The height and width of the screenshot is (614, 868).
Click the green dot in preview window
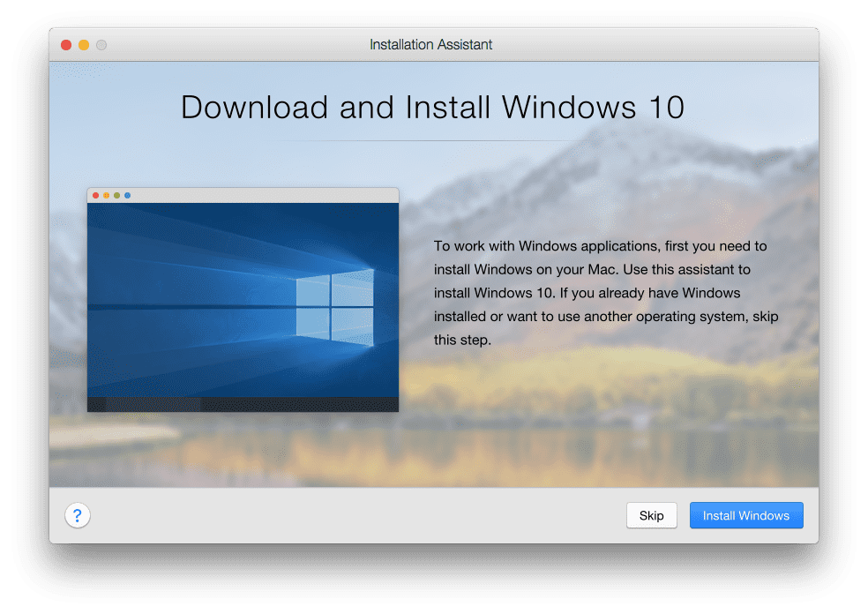coord(117,195)
